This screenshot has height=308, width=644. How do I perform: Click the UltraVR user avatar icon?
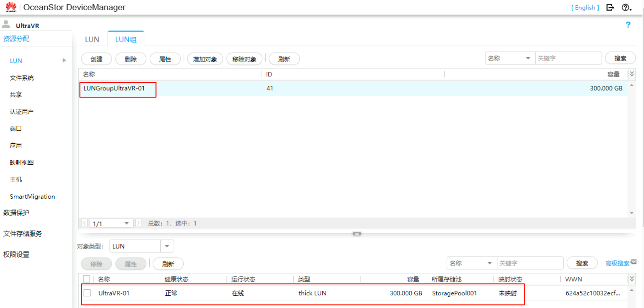pyautogui.click(x=6, y=24)
